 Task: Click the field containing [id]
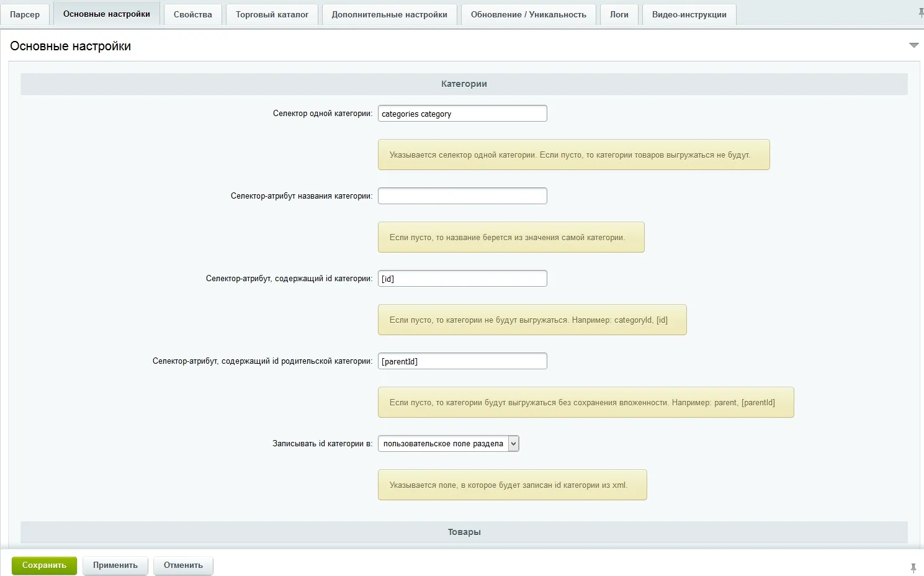click(462, 279)
